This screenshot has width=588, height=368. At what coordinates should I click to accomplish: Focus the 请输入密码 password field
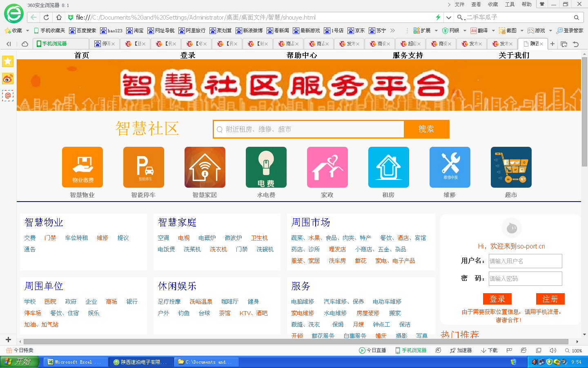coord(525,278)
